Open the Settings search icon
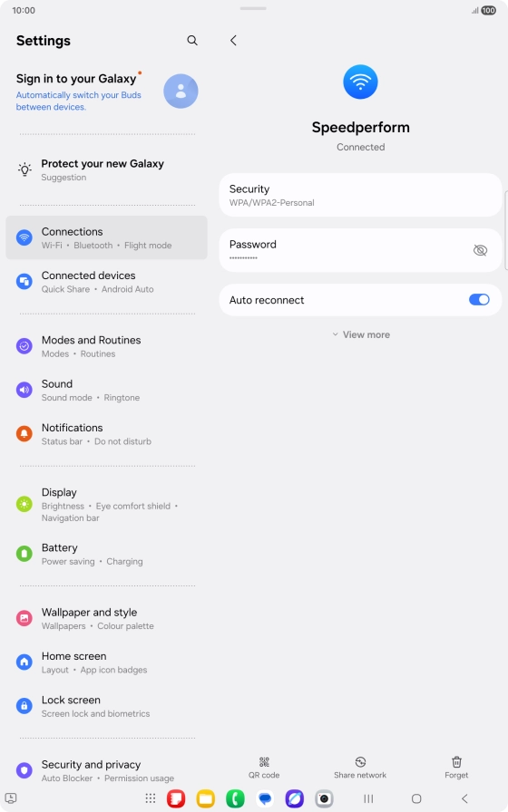The image size is (508, 812). click(x=192, y=41)
